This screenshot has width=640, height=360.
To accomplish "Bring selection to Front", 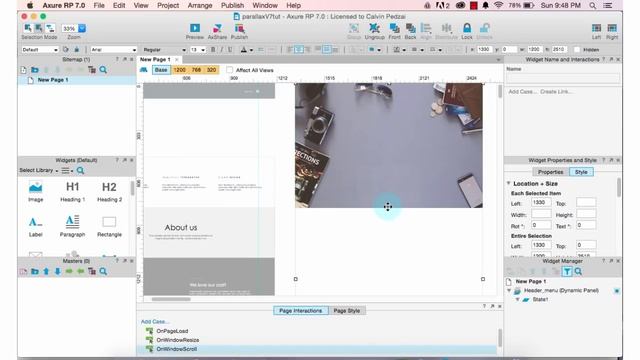I will pyautogui.click(x=394, y=28).
